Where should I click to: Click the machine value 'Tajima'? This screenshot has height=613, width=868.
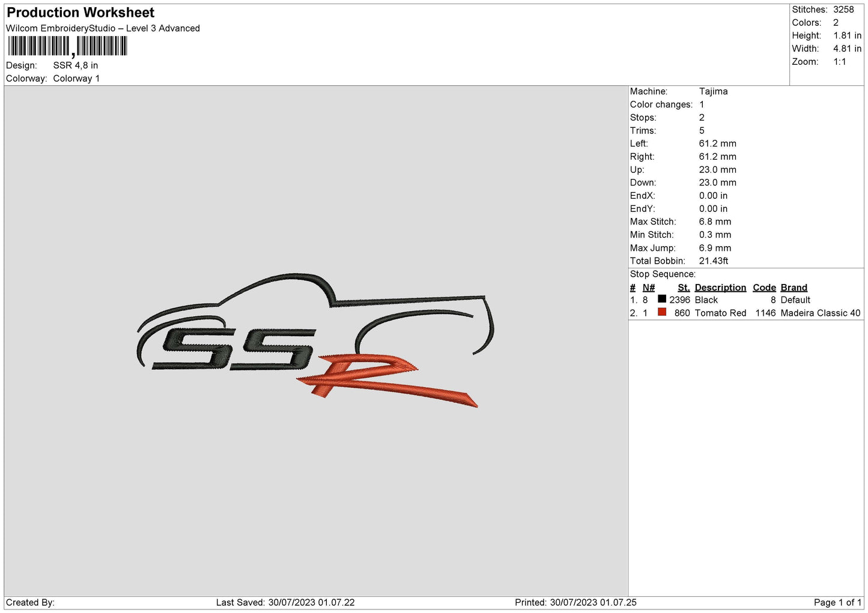[x=713, y=91]
